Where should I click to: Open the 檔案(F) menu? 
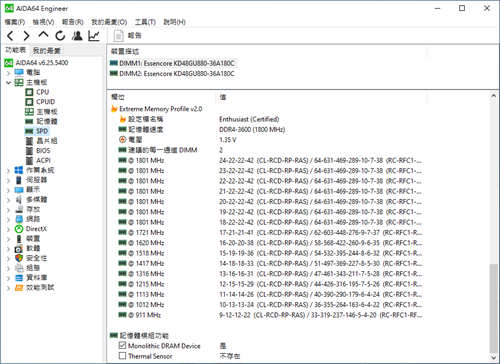click(x=15, y=22)
